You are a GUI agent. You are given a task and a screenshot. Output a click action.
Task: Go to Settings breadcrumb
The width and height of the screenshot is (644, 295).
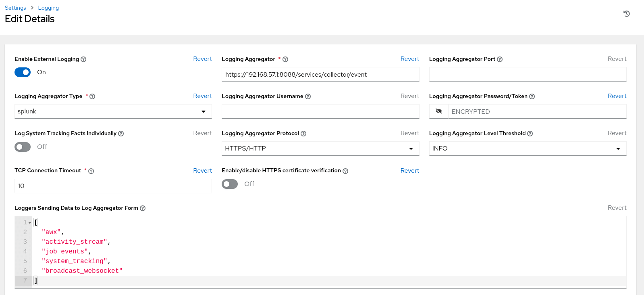tap(15, 8)
